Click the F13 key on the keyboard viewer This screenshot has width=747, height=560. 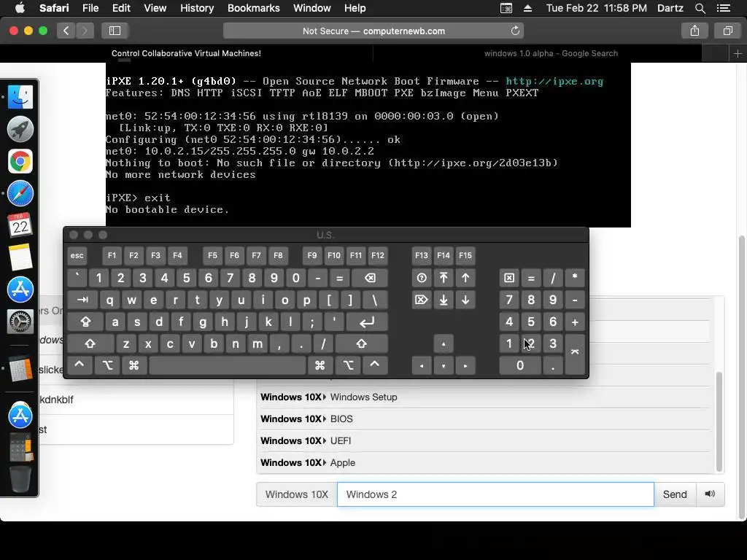click(422, 256)
